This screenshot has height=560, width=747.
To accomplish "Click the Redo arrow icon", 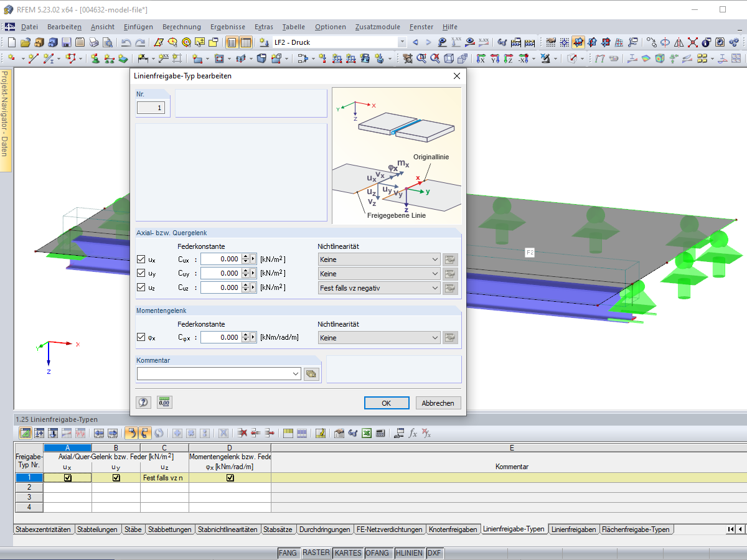I will [x=140, y=42].
